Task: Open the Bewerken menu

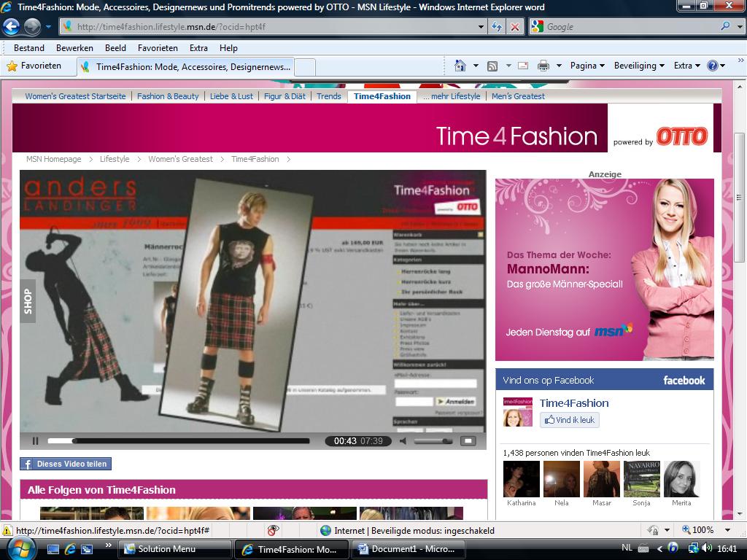Action: coord(74,48)
